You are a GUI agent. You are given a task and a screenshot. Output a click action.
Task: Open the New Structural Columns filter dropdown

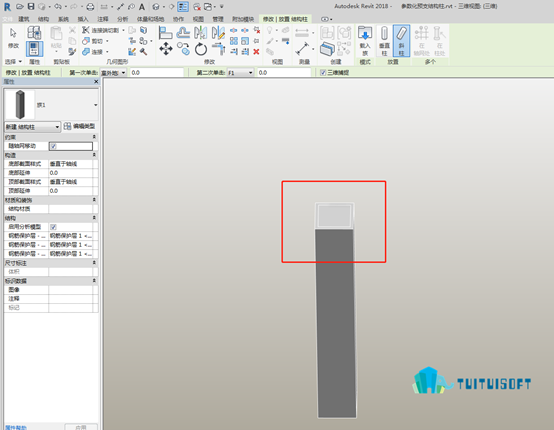click(33, 126)
